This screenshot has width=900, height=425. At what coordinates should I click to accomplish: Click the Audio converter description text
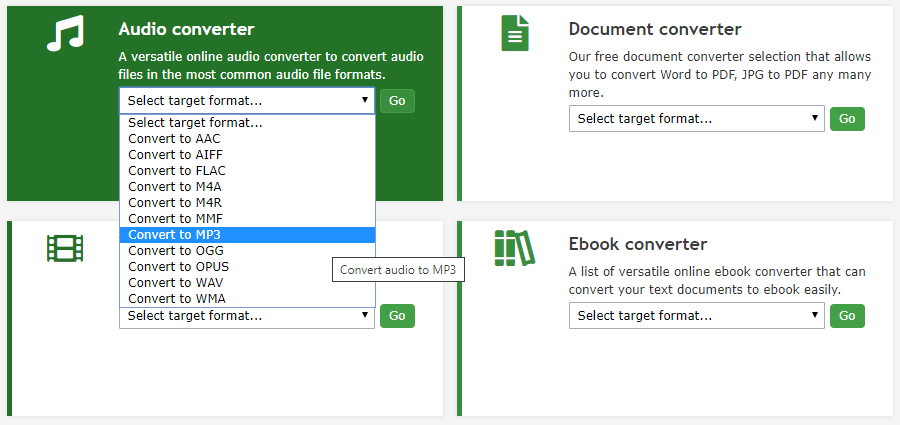click(x=271, y=66)
